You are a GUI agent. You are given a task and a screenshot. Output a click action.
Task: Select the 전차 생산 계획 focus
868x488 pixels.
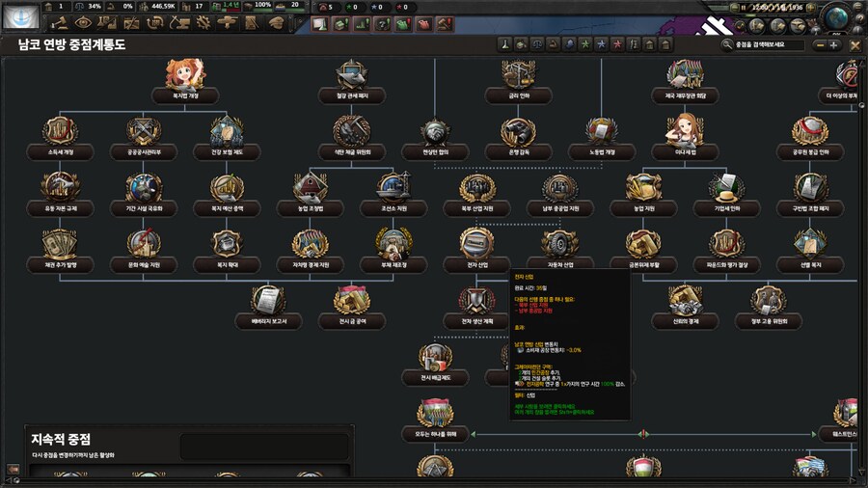point(475,302)
